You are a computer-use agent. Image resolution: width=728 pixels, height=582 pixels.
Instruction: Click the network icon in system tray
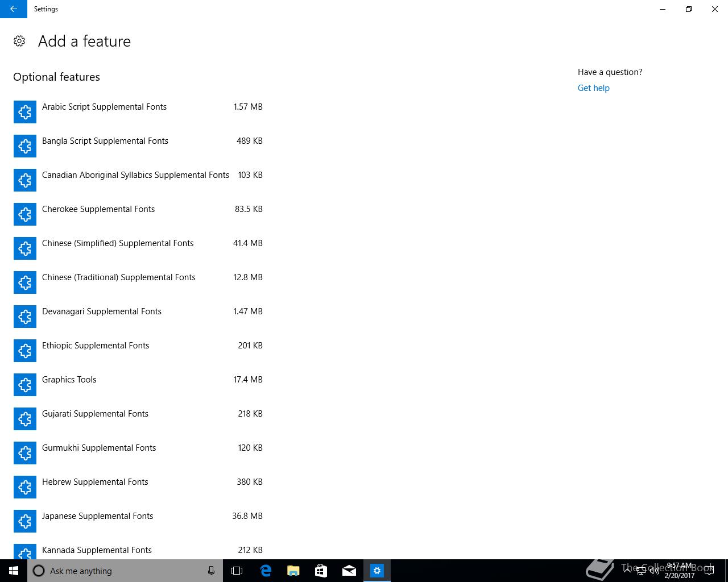640,571
